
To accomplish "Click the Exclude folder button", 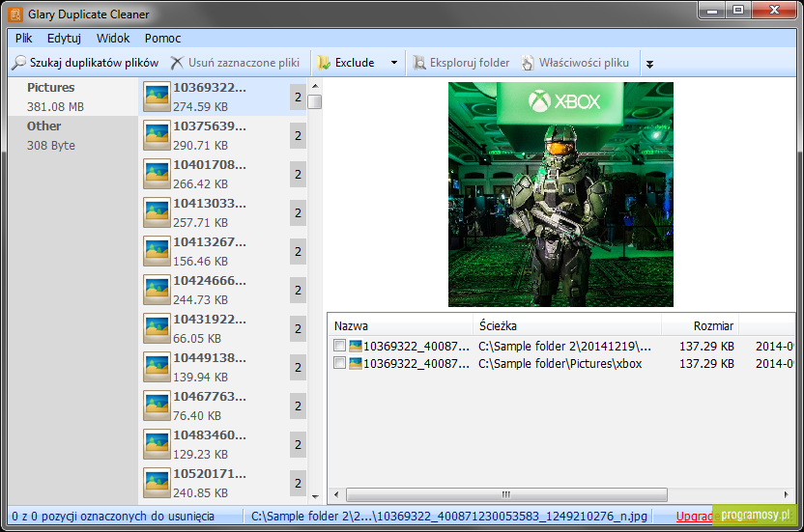I will [x=346, y=63].
